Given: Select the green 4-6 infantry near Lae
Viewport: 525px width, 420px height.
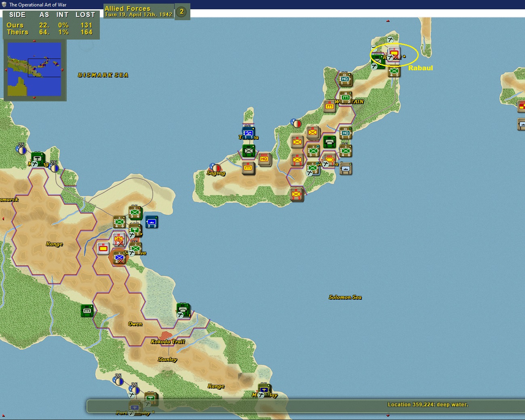Looking at the screenshot, I should pos(119,222).
